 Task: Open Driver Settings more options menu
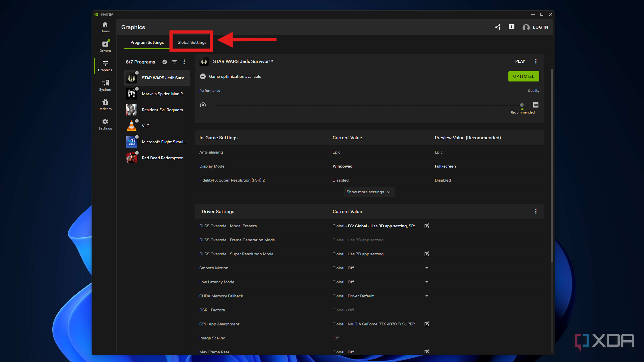tap(536, 211)
